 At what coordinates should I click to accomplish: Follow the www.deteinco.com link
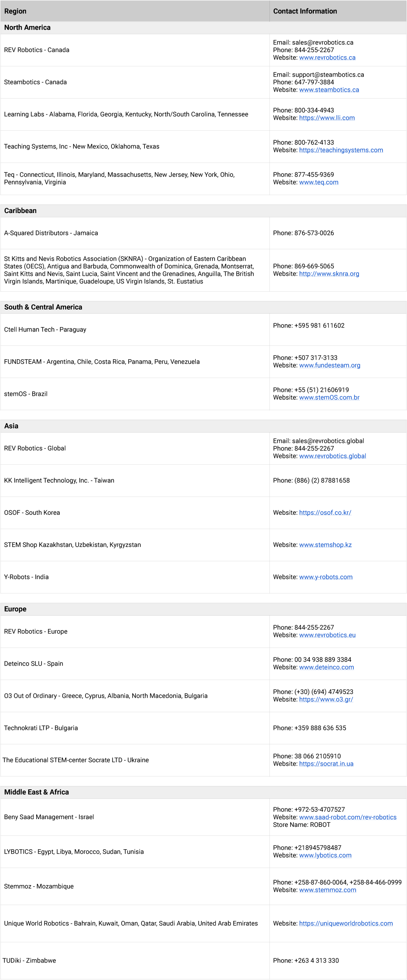click(326, 667)
